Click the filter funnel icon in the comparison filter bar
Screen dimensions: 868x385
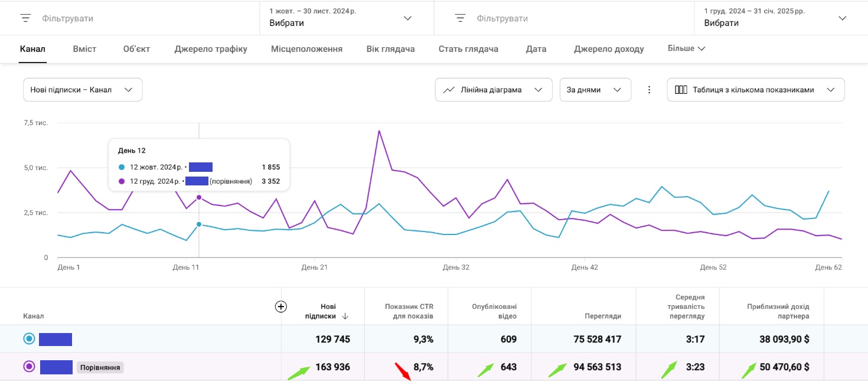click(x=459, y=18)
